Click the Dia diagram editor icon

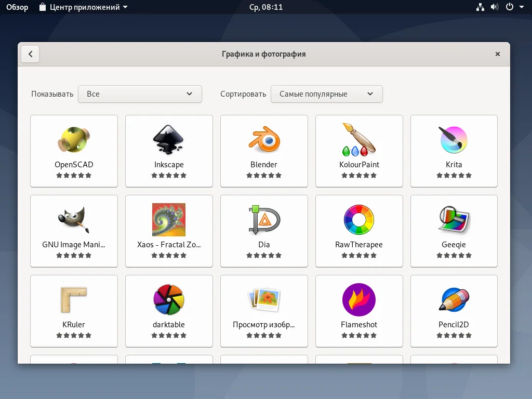click(x=264, y=219)
